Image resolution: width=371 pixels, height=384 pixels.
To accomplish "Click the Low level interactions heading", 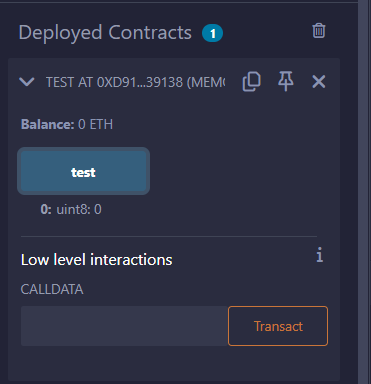I will pyautogui.click(x=97, y=260).
